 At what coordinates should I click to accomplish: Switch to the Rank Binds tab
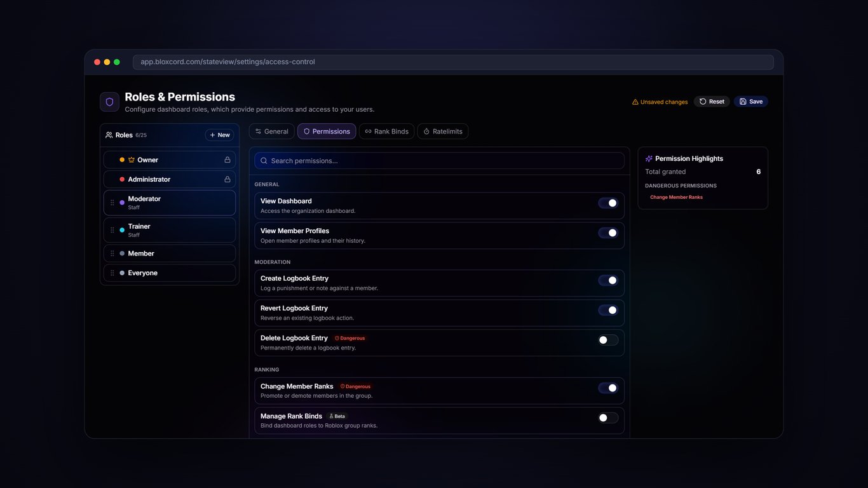click(x=386, y=132)
